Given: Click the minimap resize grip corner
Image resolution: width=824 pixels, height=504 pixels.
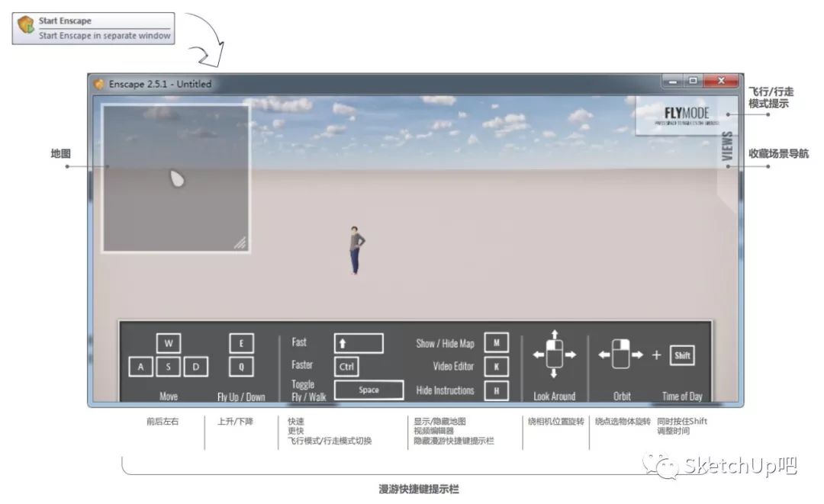Looking at the screenshot, I should [x=240, y=242].
